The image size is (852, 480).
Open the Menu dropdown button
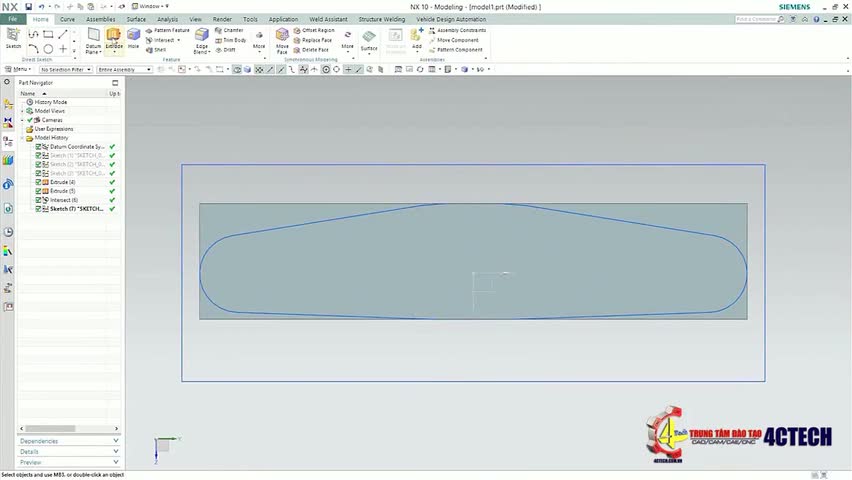[x=18, y=70]
